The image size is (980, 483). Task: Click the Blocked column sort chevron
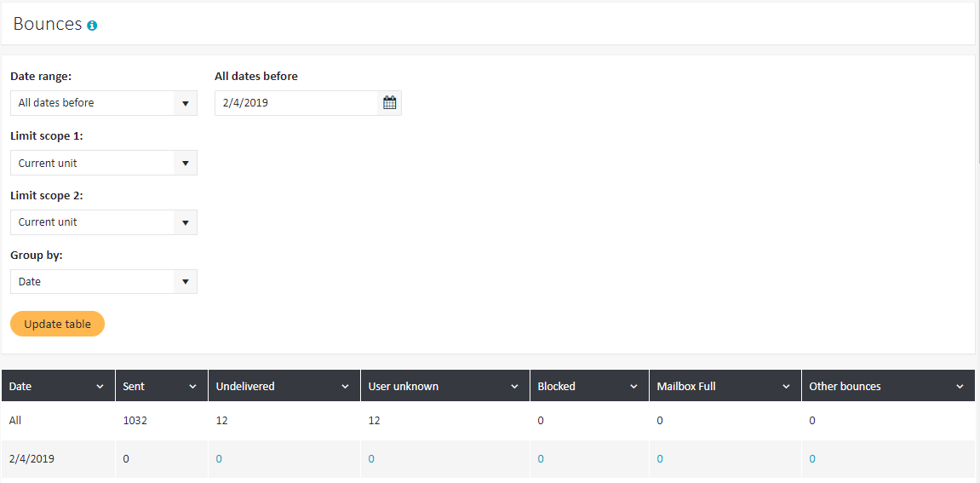[x=633, y=387]
